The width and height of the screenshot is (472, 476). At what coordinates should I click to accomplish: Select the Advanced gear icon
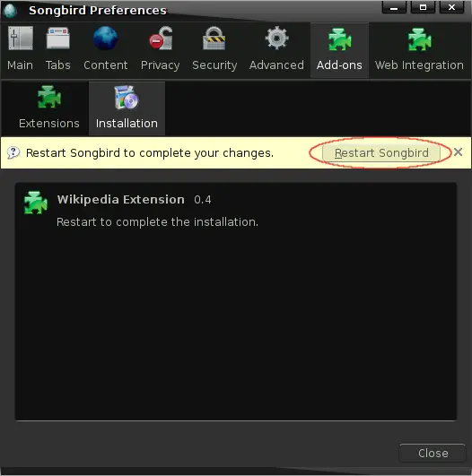276,39
